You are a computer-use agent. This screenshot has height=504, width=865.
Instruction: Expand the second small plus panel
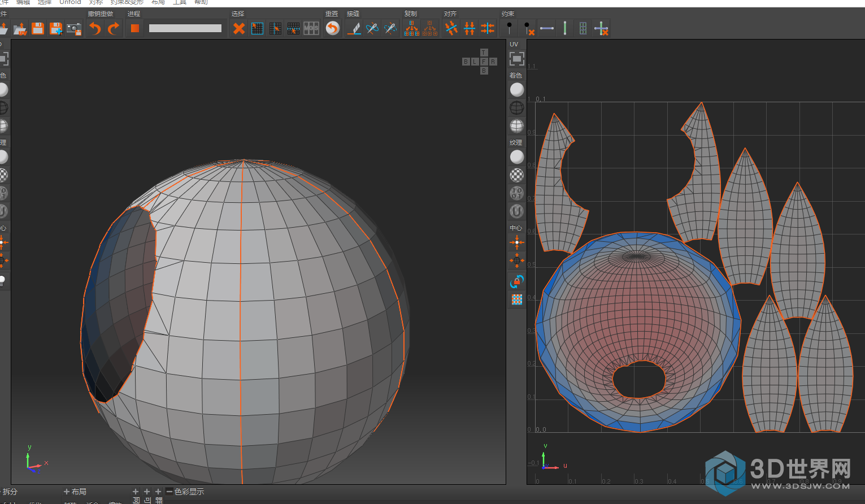[147, 492]
